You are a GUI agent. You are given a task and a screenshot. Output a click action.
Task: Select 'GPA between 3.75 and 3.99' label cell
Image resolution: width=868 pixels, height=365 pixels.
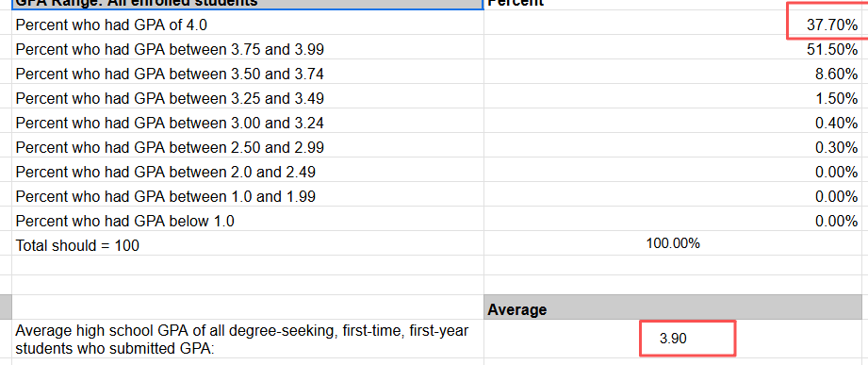pos(248,49)
